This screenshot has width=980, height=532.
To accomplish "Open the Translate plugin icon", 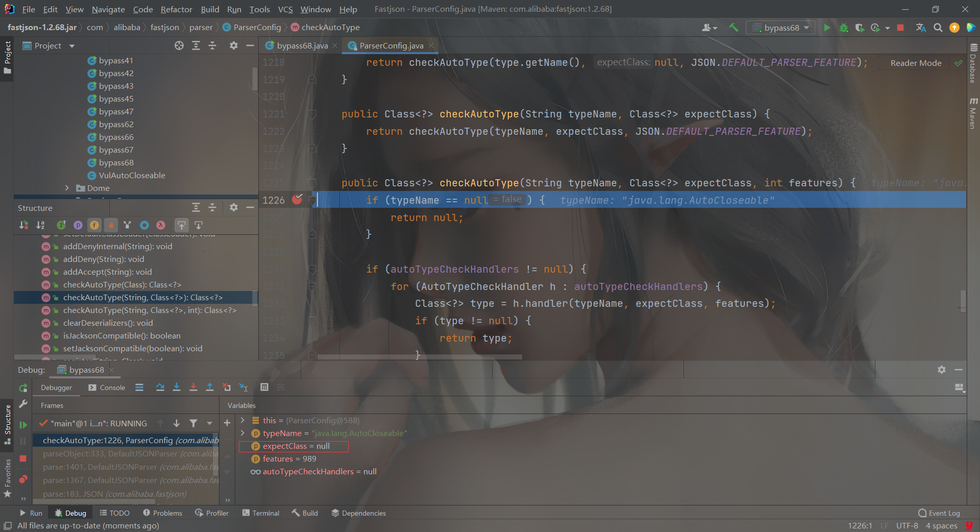I will 921,28.
